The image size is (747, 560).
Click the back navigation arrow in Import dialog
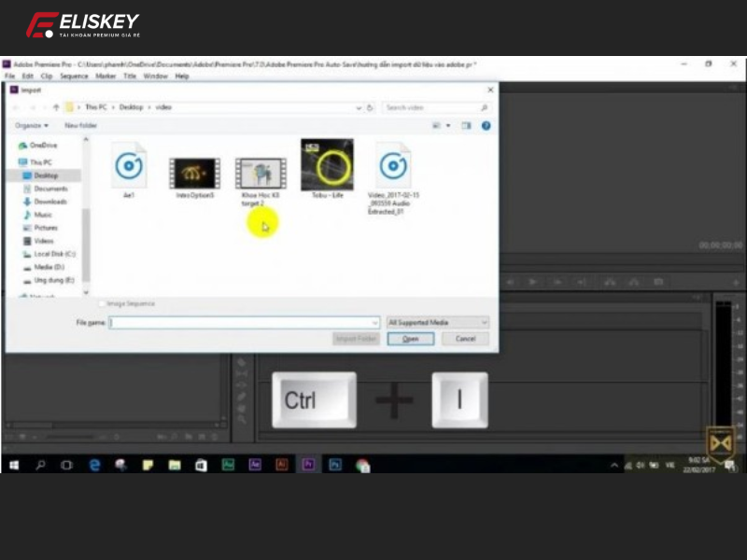coord(15,107)
